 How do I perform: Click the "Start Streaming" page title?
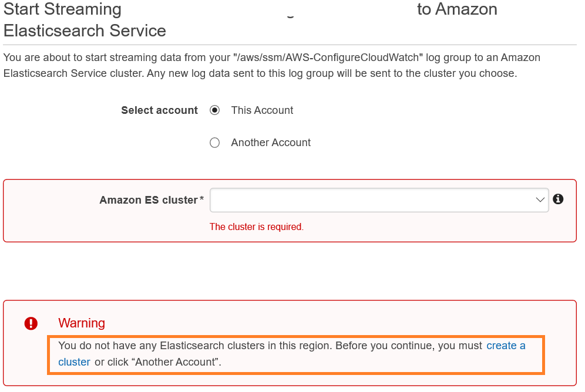(62, 9)
